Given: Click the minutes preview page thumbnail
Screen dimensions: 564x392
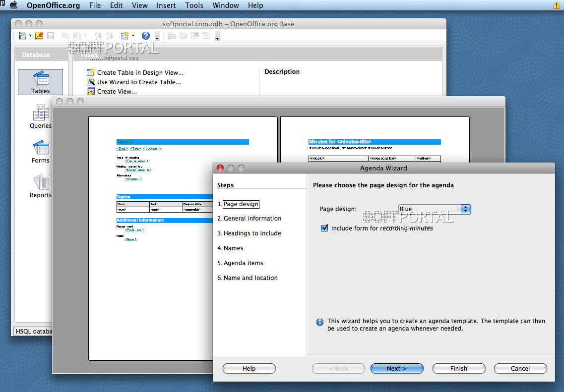Looking at the screenshot, I should point(375,139).
